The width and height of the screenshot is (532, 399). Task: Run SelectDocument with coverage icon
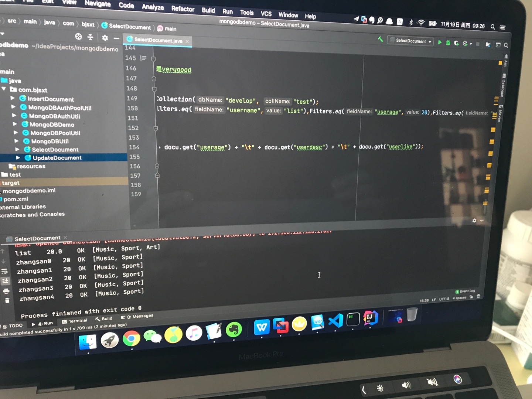point(457,43)
